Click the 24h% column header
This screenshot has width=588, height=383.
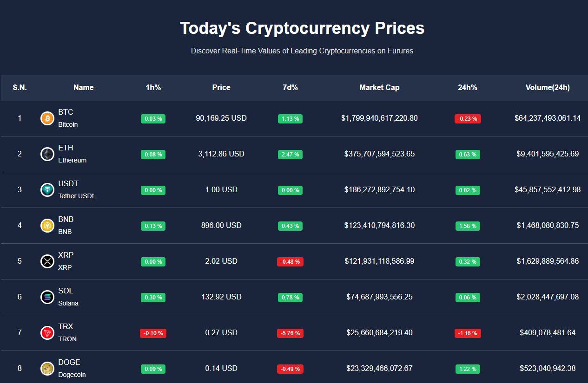(468, 87)
